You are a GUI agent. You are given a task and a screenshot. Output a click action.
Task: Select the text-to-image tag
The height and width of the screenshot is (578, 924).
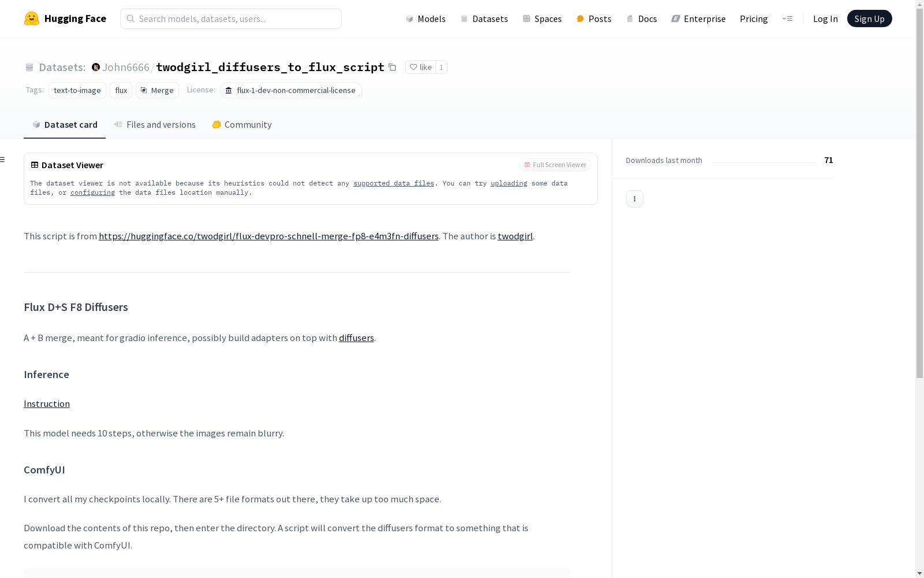point(77,90)
